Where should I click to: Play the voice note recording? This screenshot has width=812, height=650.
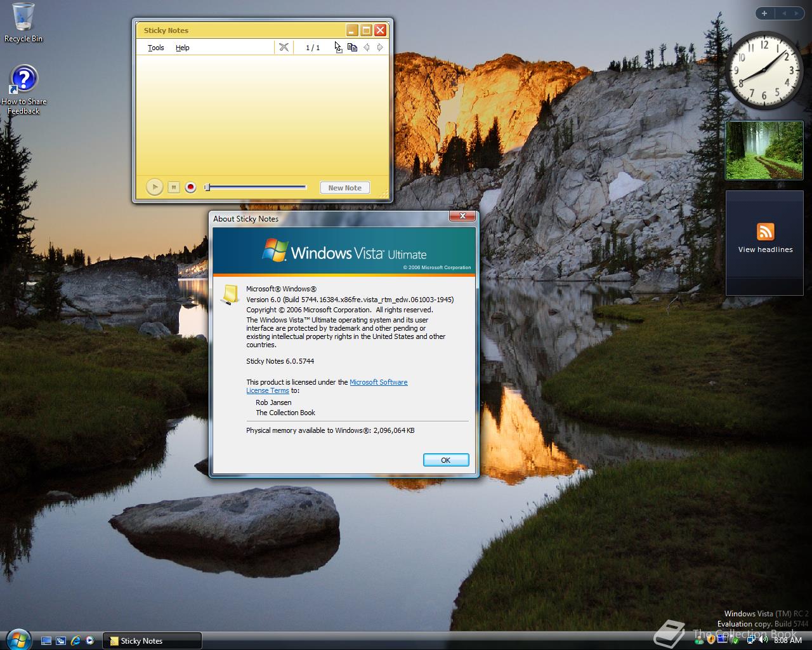(154, 187)
